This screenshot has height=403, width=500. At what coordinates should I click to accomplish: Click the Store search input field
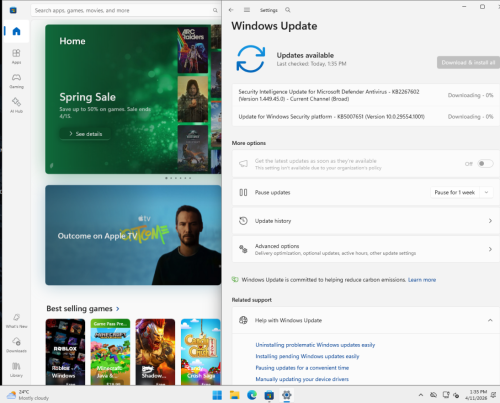pos(125,10)
